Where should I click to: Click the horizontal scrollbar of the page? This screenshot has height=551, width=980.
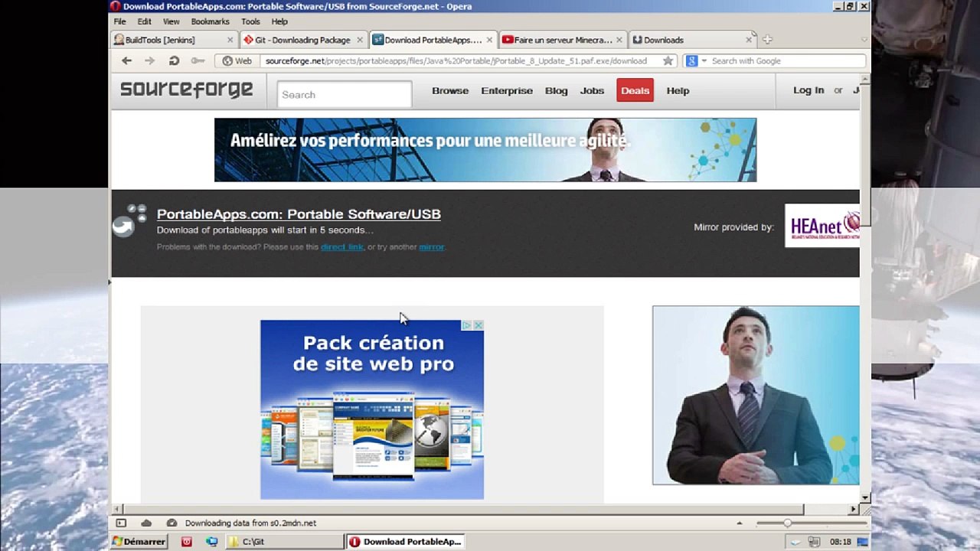pos(463,509)
